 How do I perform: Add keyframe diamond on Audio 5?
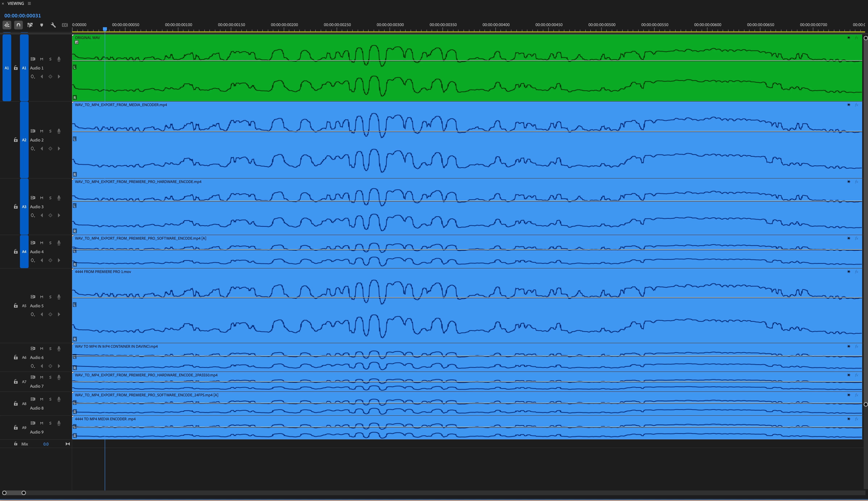(50, 315)
